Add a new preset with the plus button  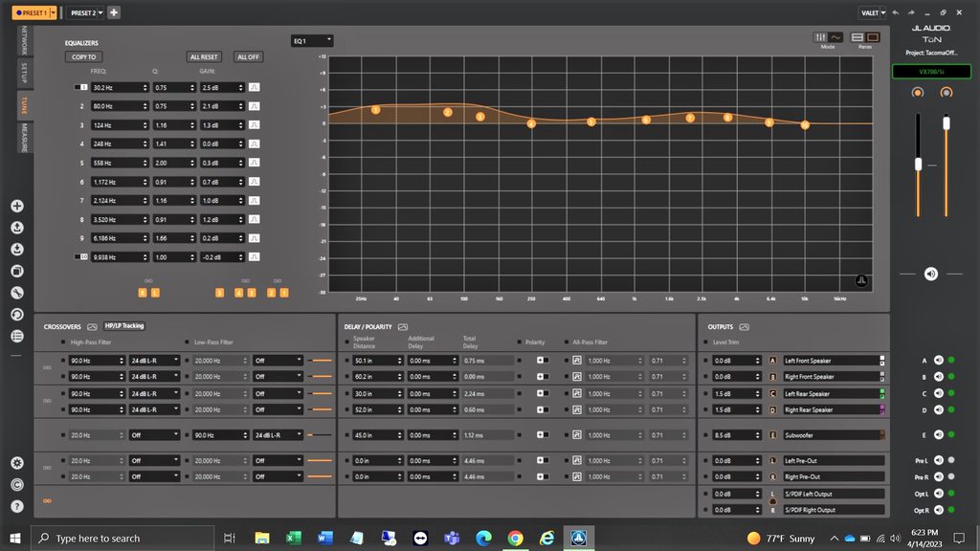pyautogui.click(x=114, y=12)
